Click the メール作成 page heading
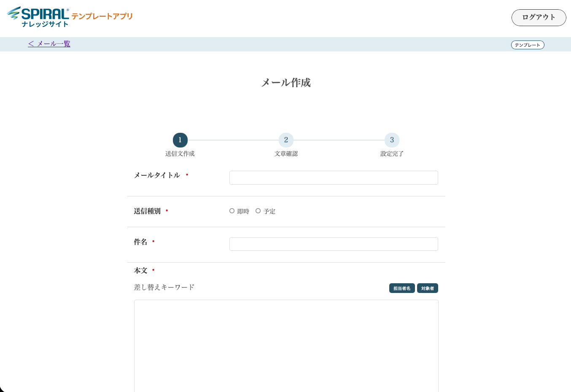 coord(286,83)
